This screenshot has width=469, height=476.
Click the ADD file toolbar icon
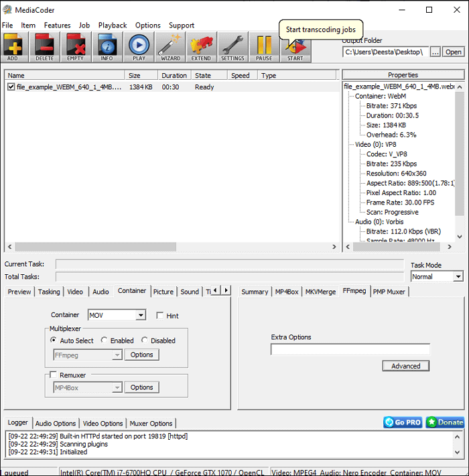point(13,46)
